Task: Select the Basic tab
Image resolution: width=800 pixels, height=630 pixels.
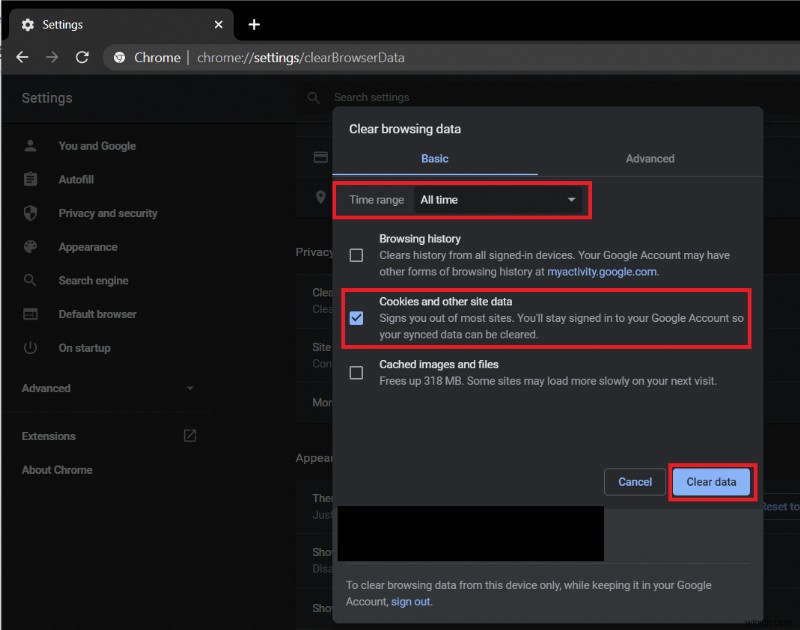Action: [x=435, y=159]
